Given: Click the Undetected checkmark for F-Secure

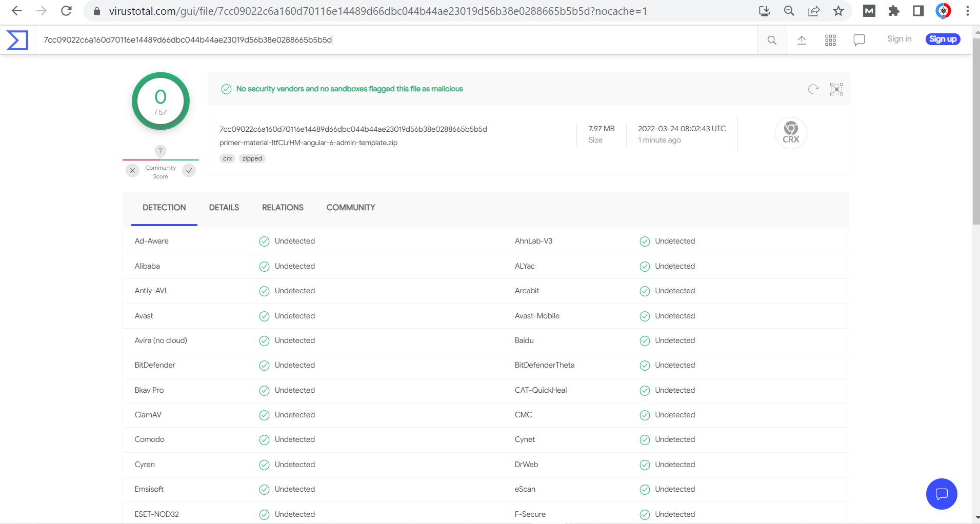Looking at the screenshot, I should tap(645, 515).
